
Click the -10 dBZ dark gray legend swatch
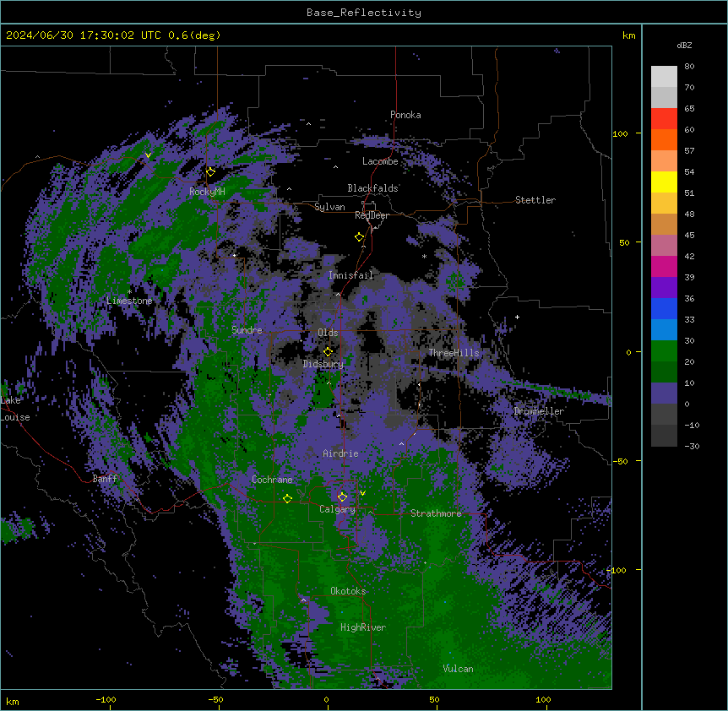664,436
